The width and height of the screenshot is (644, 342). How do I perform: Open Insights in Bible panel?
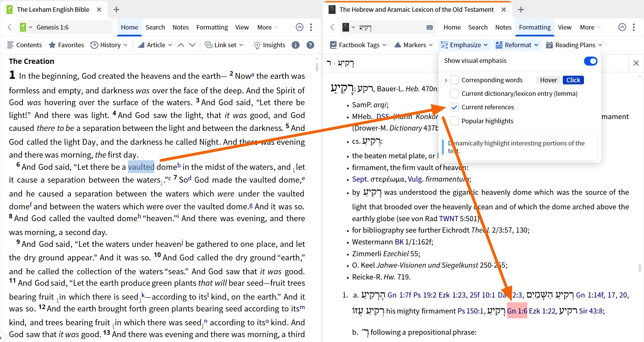point(269,45)
